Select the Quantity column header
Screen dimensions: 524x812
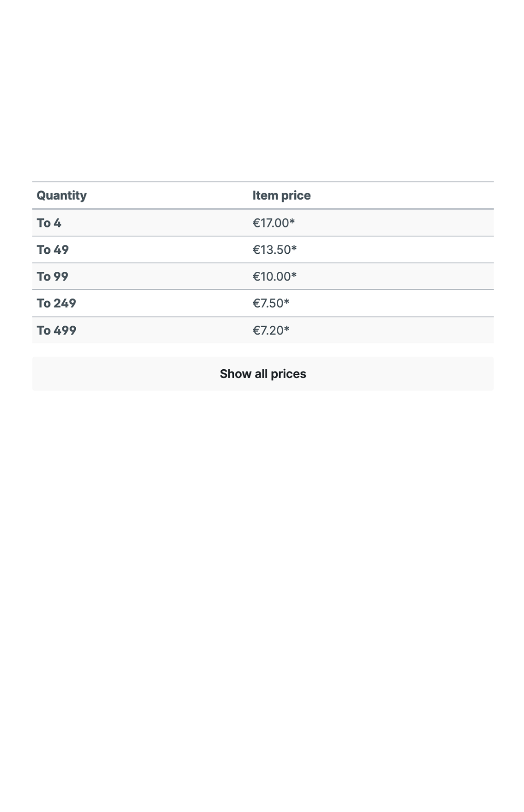[61, 195]
